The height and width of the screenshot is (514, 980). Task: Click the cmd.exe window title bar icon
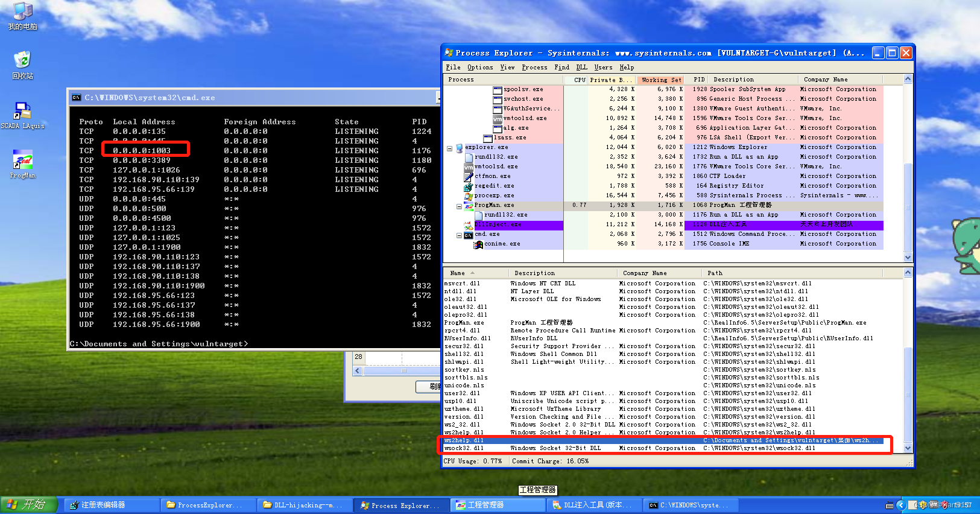tap(77, 97)
